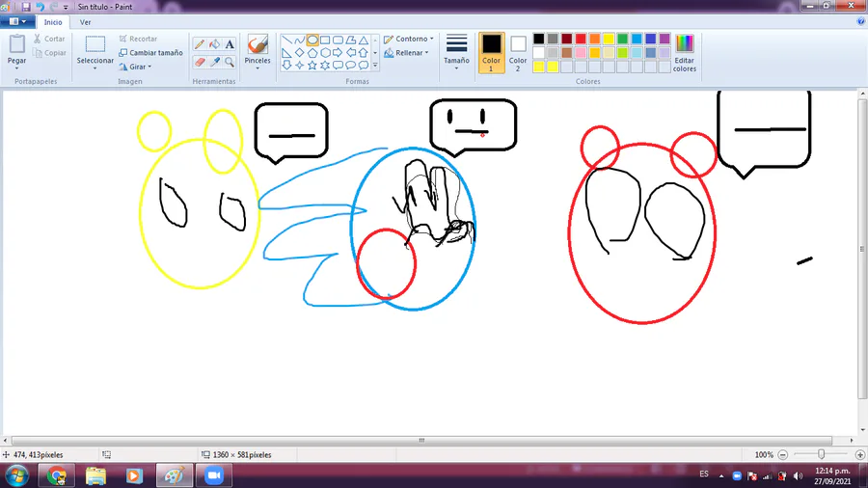Choose the Left arrow shape

click(350, 53)
